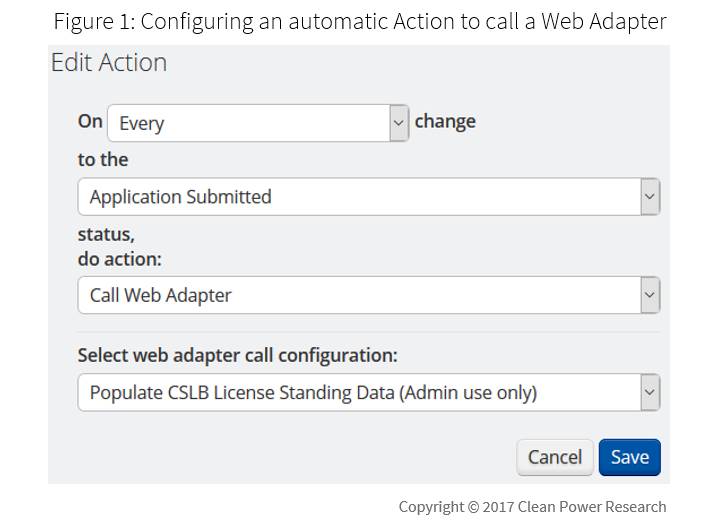720x527 pixels.
Task: Click the "On" label
Action: click(90, 121)
